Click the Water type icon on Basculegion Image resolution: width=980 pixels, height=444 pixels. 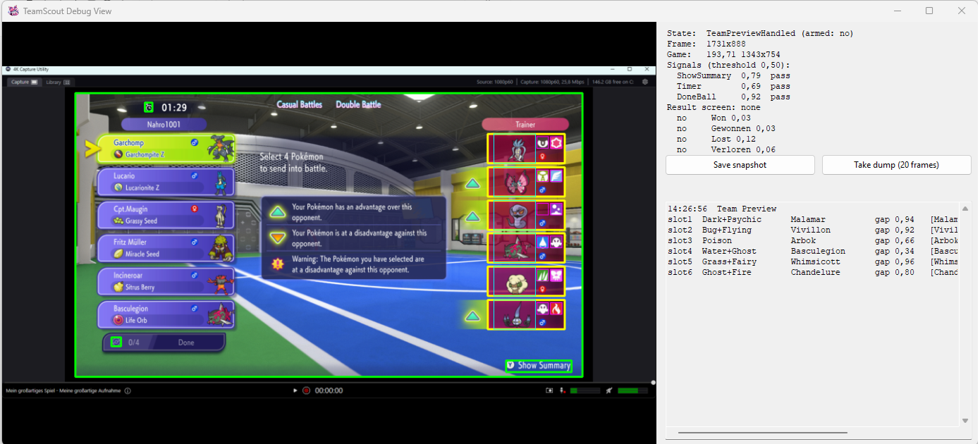pos(543,242)
